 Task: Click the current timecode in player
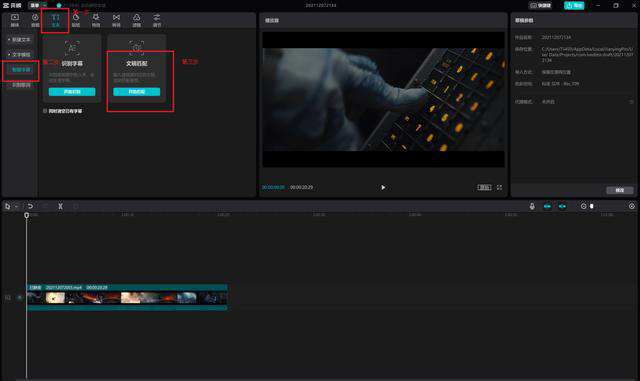[273, 187]
